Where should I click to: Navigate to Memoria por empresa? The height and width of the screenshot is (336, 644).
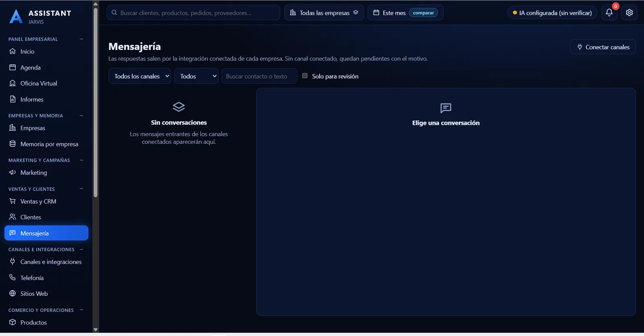pyautogui.click(x=46, y=144)
